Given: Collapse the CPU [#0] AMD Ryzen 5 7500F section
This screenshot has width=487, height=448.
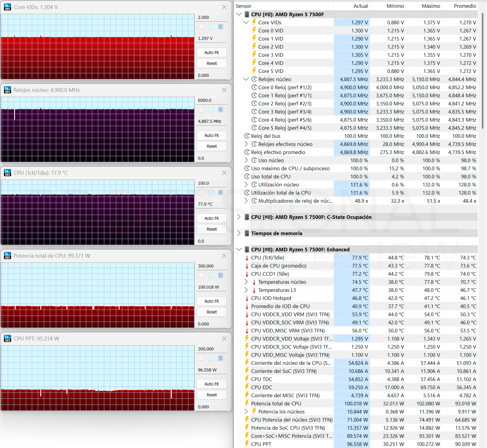Looking at the screenshot, I should click(239, 14).
